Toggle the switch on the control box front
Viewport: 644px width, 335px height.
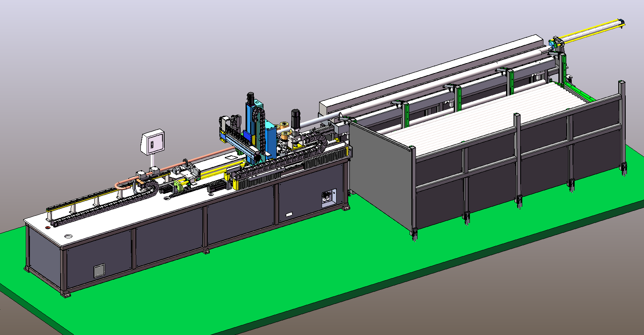tap(152, 145)
